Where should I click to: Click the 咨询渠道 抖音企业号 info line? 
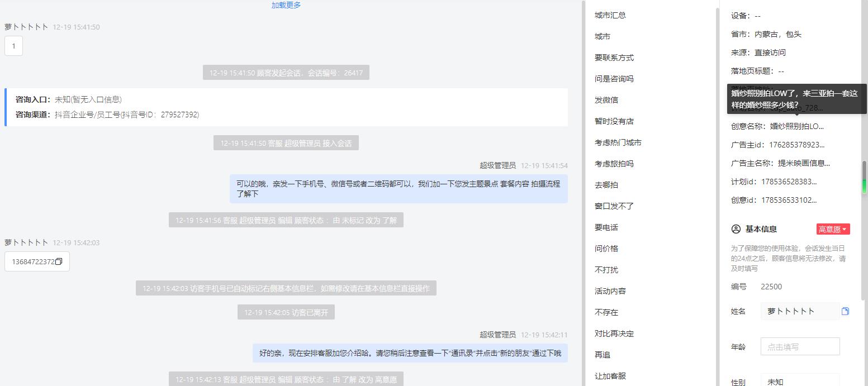(x=107, y=115)
